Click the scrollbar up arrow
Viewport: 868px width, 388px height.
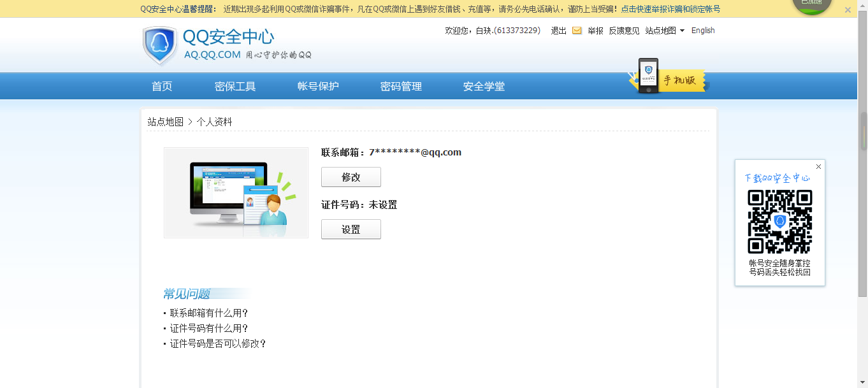[864, 5]
